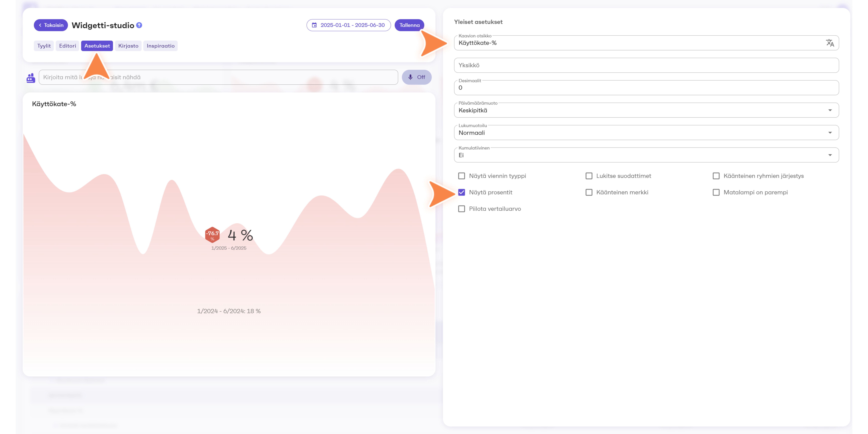Click the Tallenna save button
Screen dimensions: 868x434
pos(409,25)
